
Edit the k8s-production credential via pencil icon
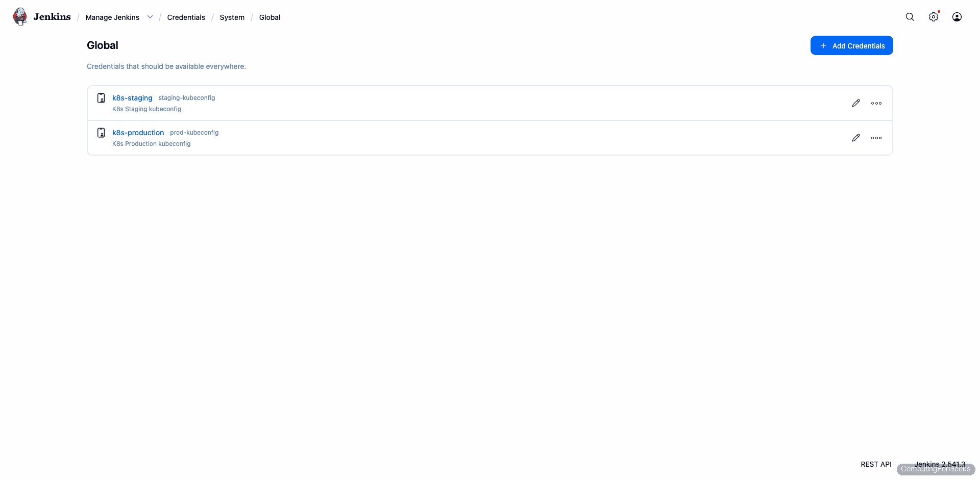pyautogui.click(x=856, y=138)
